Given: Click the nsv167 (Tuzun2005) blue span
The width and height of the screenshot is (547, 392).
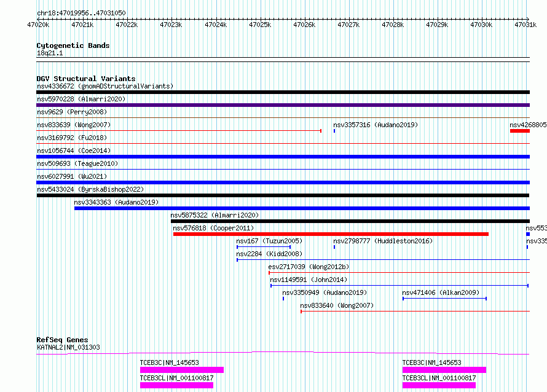Looking at the screenshot, I should tap(264, 247).
